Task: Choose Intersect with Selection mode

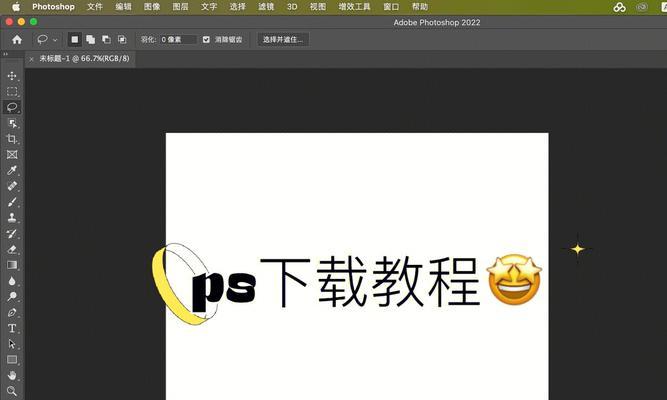Action: coord(122,40)
